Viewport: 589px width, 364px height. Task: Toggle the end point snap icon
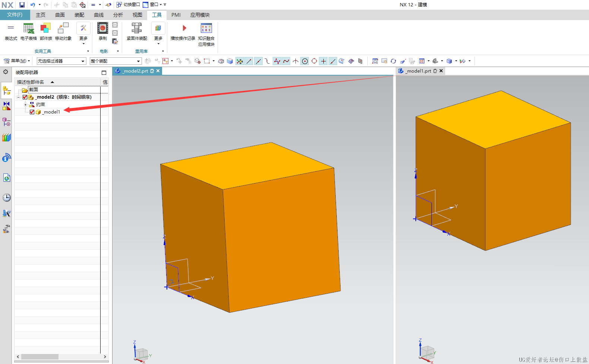[249, 61]
